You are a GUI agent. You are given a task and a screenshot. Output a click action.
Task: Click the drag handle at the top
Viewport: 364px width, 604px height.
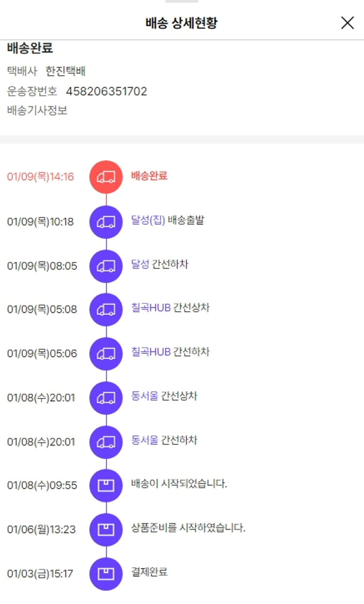pos(182,1)
